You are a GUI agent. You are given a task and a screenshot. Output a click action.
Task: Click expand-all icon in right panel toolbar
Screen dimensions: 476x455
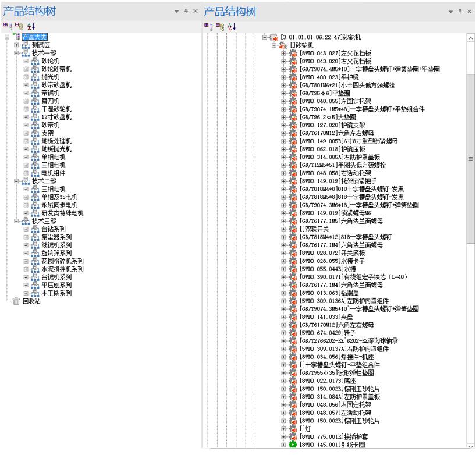(x=208, y=27)
